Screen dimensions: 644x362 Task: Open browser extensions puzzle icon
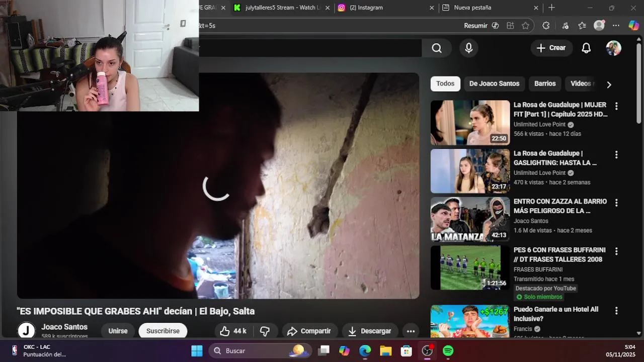coord(546,26)
